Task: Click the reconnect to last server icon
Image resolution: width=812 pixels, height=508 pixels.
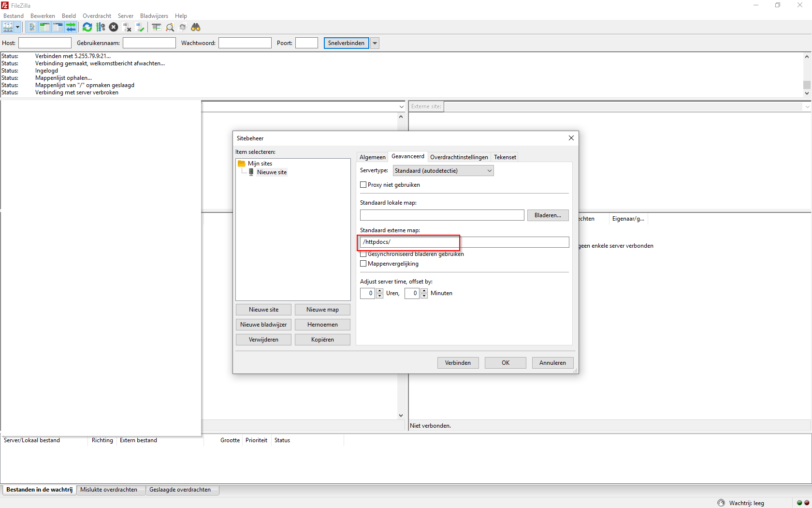Action: (x=140, y=27)
